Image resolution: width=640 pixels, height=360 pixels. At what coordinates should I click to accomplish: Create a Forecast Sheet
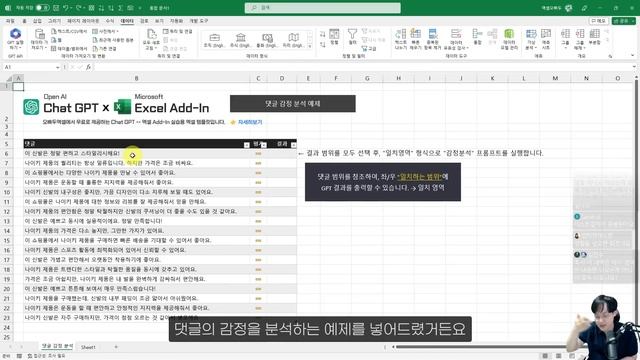(x=546, y=39)
